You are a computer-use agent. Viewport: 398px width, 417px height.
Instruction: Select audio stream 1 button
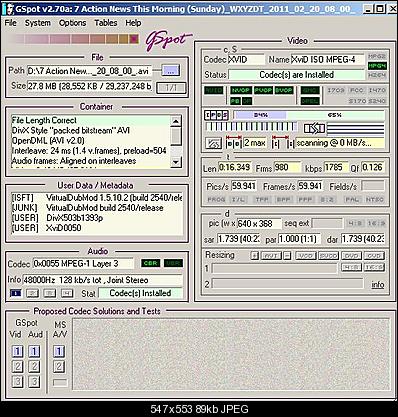(16, 293)
